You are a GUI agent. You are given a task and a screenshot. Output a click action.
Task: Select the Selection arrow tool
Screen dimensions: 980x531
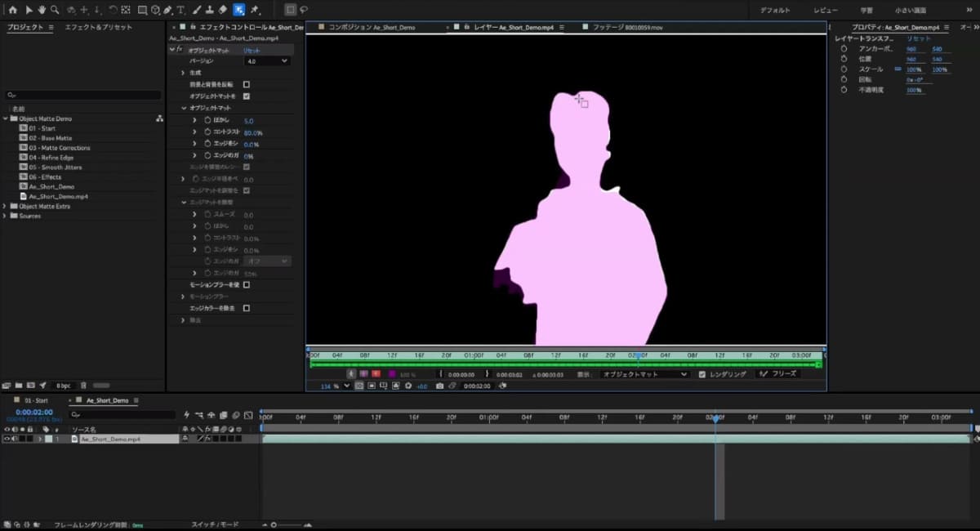(28, 10)
